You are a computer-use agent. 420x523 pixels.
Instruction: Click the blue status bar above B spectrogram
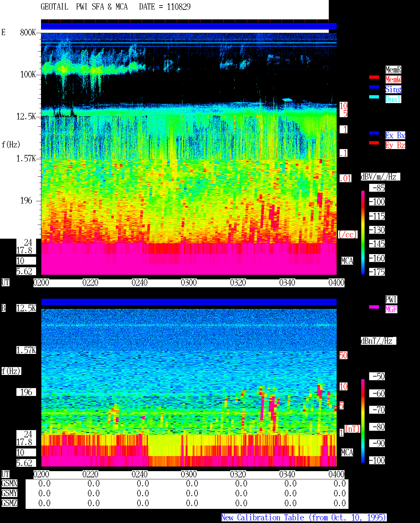[x=189, y=302]
